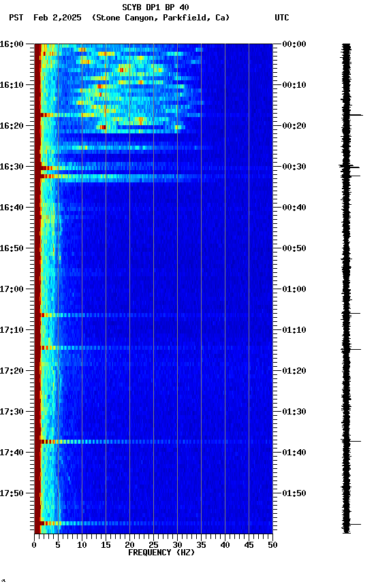Click the UTC time label "01:30"

coord(294,412)
